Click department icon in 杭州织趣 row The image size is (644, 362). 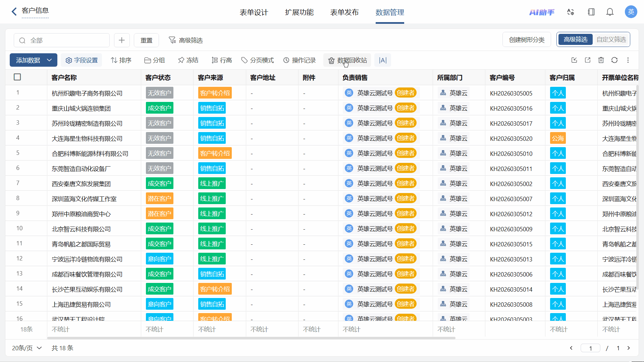coord(443,93)
